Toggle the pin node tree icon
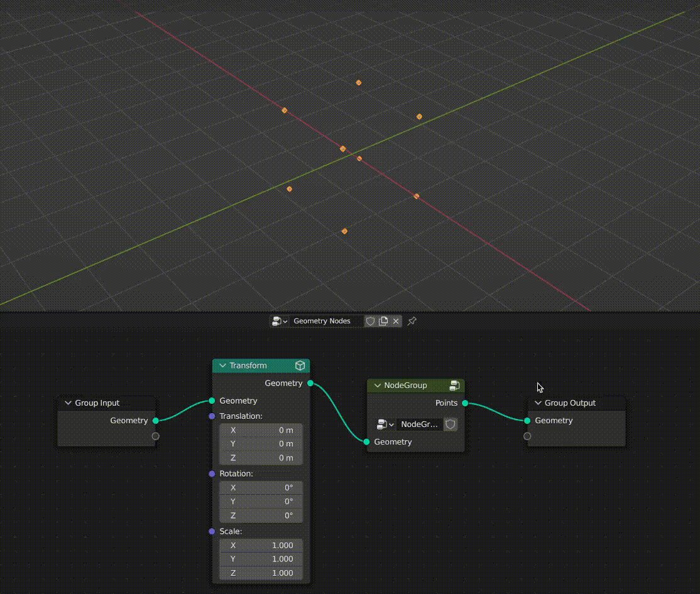 coord(412,321)
